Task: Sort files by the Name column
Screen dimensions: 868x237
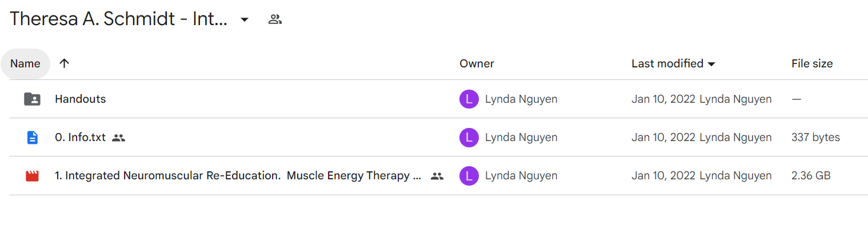Action: pos(25,63)
